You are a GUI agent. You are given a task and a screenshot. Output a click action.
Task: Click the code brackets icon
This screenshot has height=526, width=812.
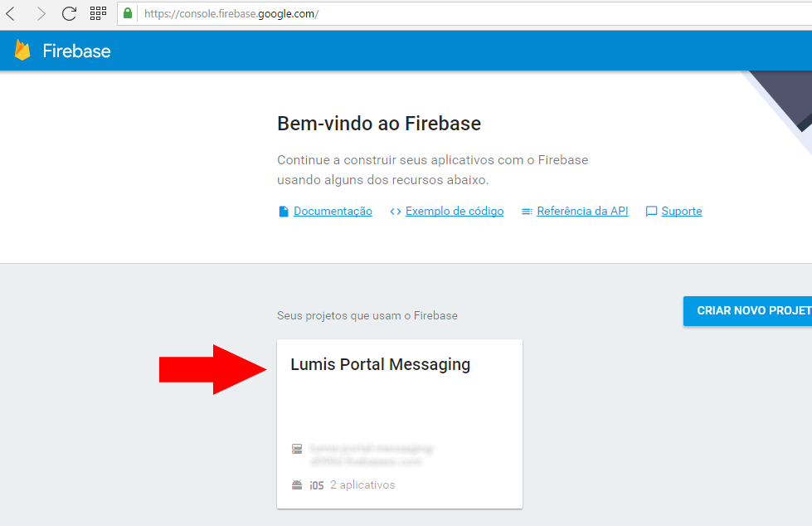(x=396, y=212)
